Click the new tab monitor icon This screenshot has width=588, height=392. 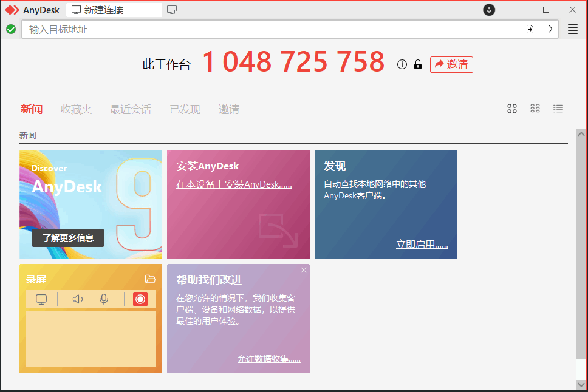point(171,10)
